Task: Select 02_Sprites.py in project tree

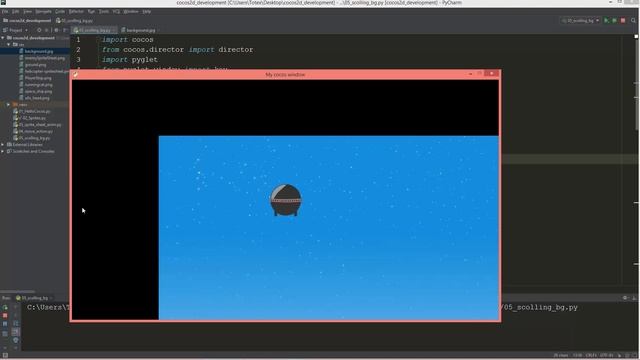Action: coord(32,118)
